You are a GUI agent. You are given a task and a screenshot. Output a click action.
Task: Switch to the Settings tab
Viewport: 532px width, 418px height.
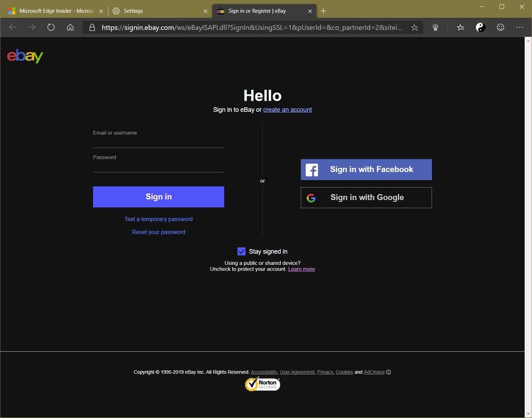coord(159,11)
